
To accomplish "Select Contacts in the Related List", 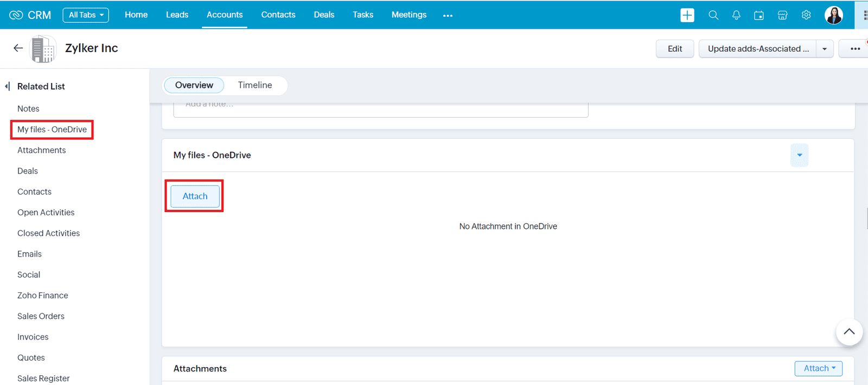I will [x=35, y=192].
